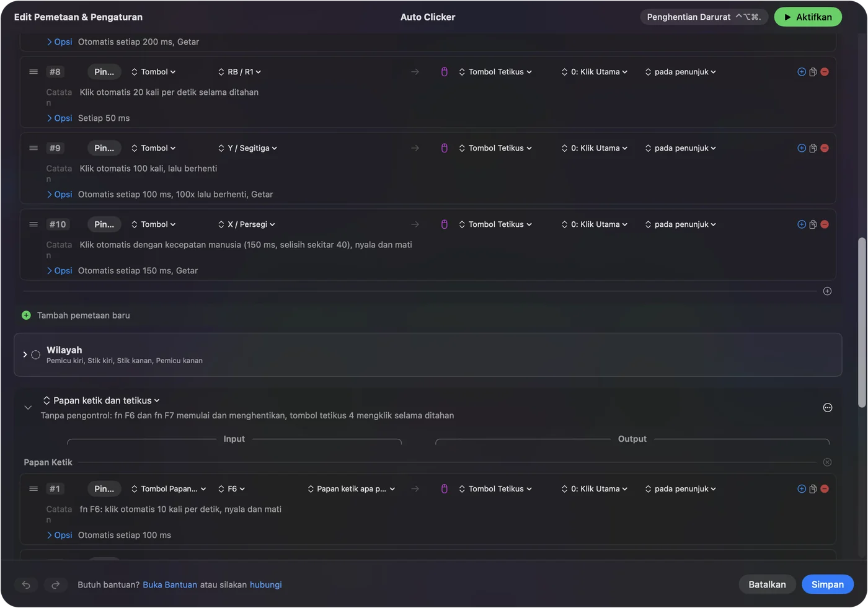868x608 pixels.
Task: Open the Papan ketik dan tetikus type dropdown
Action: 102,401
